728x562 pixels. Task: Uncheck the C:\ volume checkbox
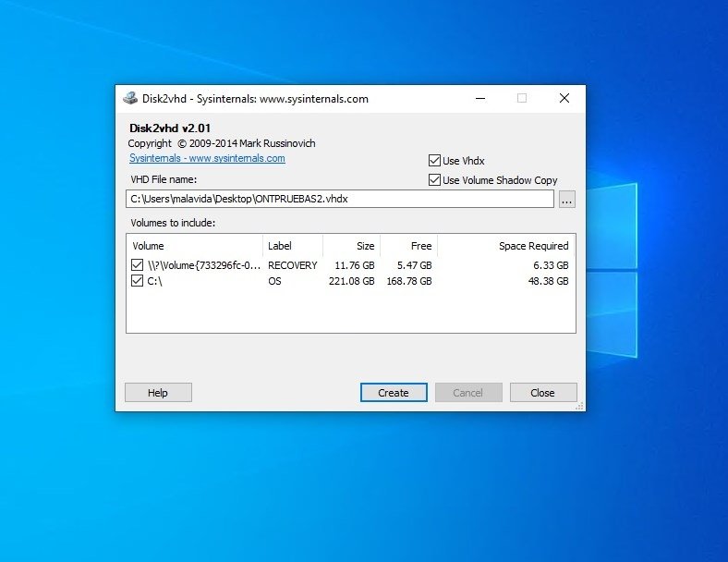137,281
